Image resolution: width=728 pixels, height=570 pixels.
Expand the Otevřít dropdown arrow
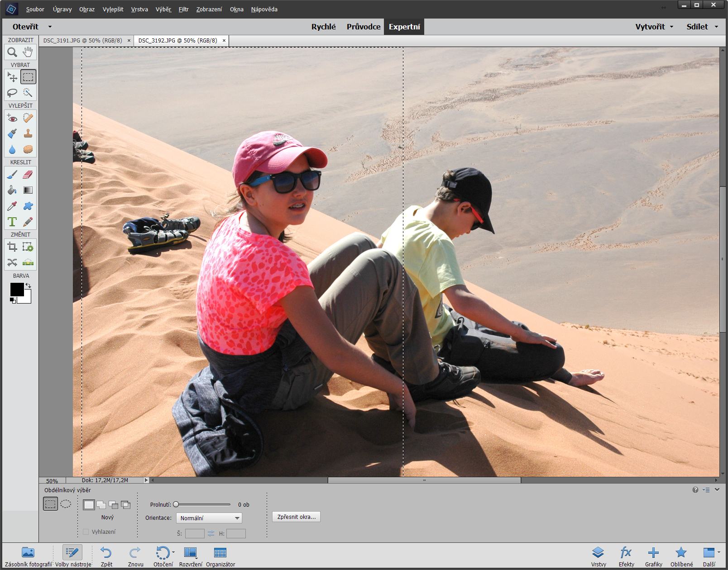tap(50, 27)
